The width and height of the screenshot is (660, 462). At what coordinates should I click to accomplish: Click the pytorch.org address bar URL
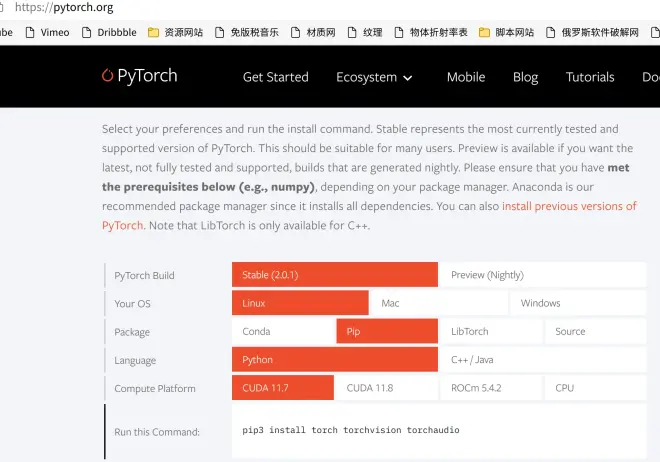pyautogui.click(x=64, y=8)
